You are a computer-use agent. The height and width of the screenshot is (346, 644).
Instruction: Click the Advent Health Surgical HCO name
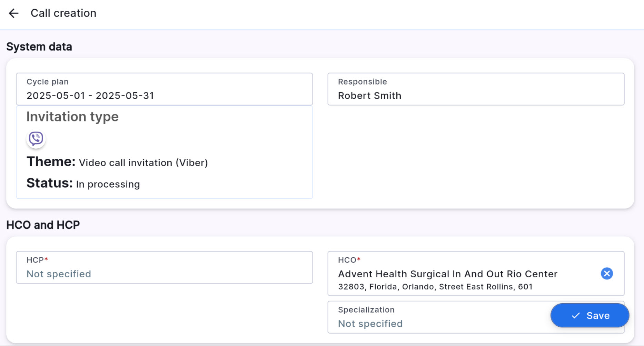coord(447,274)
